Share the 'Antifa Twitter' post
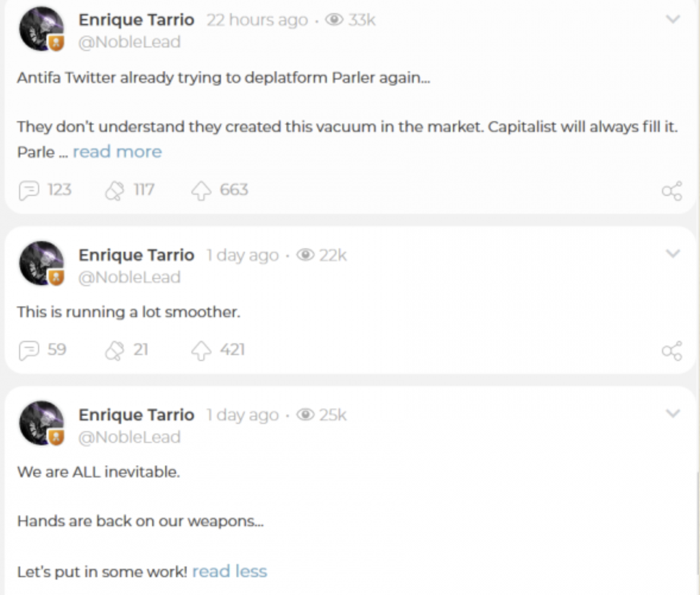Viewport: 700px width, 595px height. tap(671, 191)
